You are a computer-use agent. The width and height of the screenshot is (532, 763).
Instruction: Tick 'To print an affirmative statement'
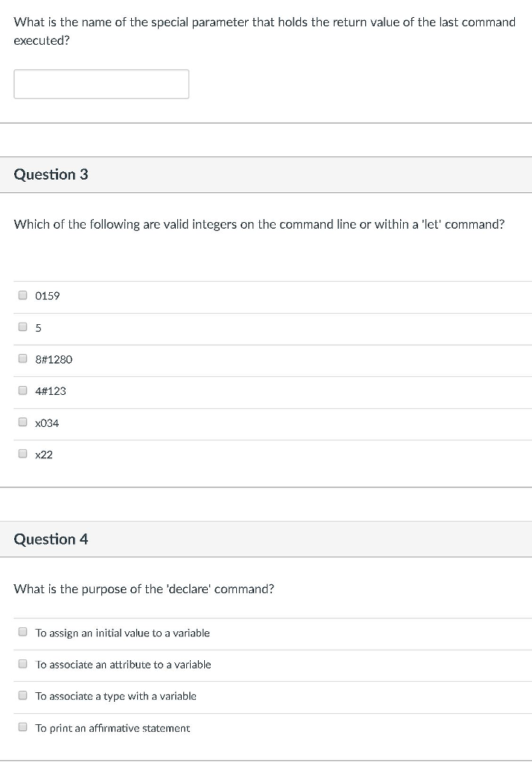(22, 726)
